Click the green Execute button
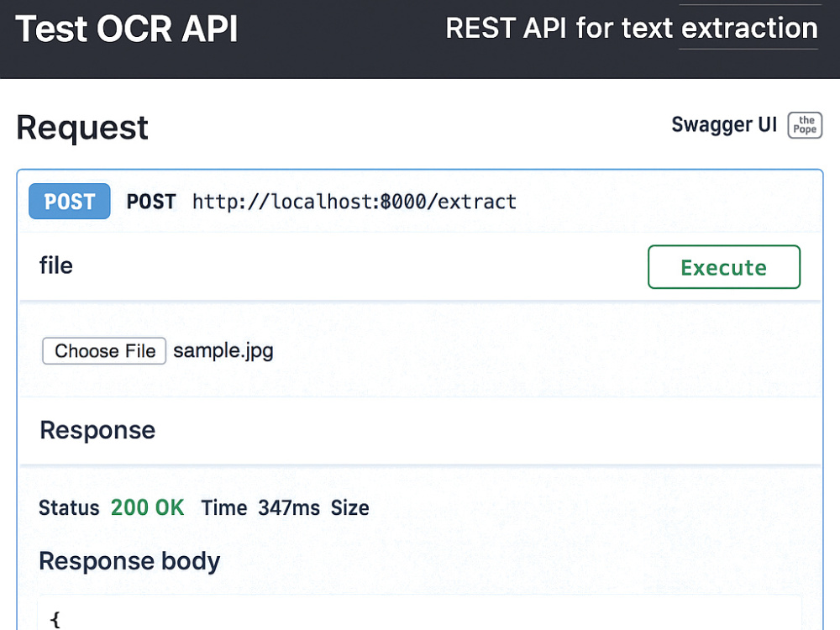This screenshot has height=630, width=840. (724, 267)
